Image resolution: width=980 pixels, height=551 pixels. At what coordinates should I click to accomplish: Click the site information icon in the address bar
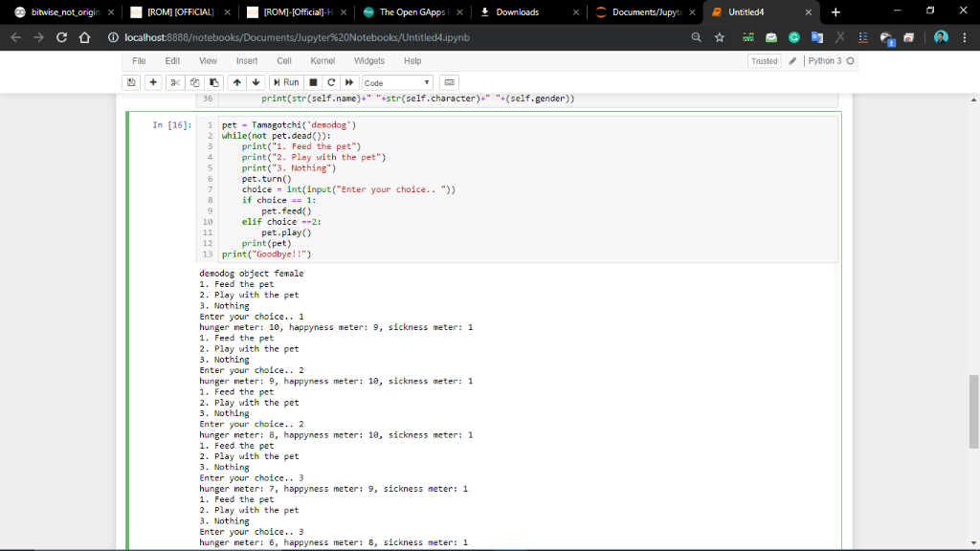coord(113,37)
